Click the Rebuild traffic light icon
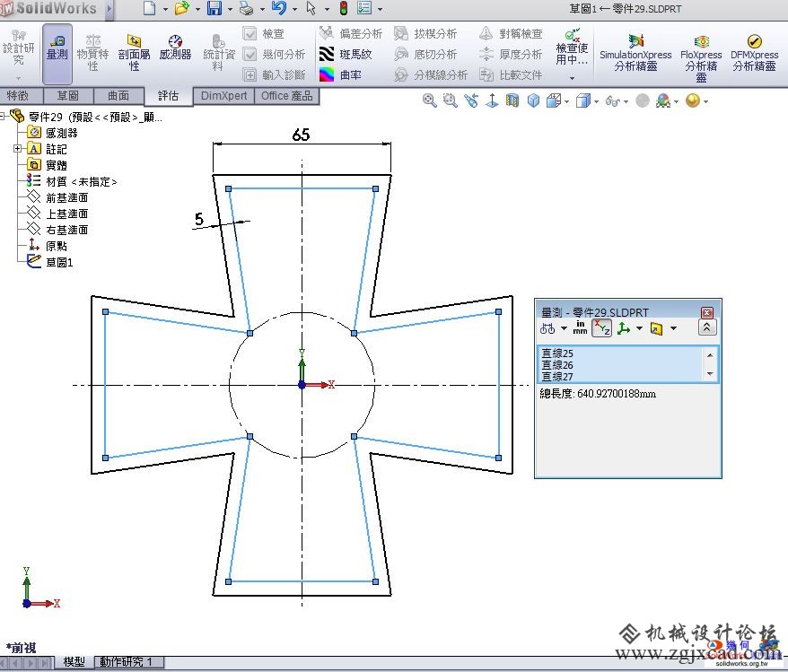The height and width of the screenshot is (672, 788). point(344,8)
